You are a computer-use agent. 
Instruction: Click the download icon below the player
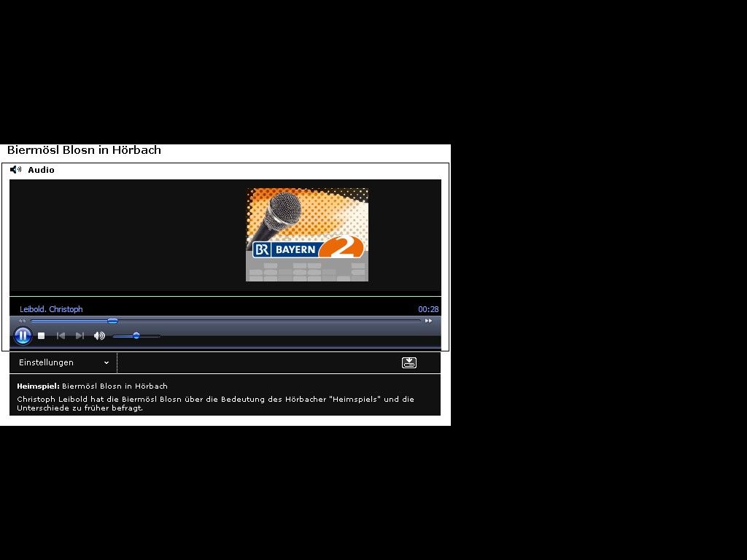409,363
